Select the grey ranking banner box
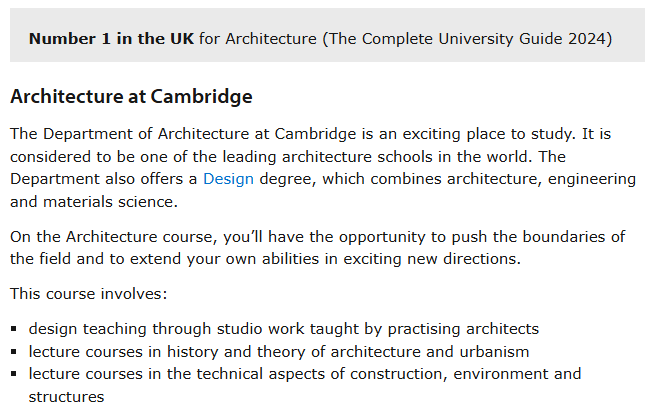The height and width of the screenshot is (411, 654). coord(327,35)
